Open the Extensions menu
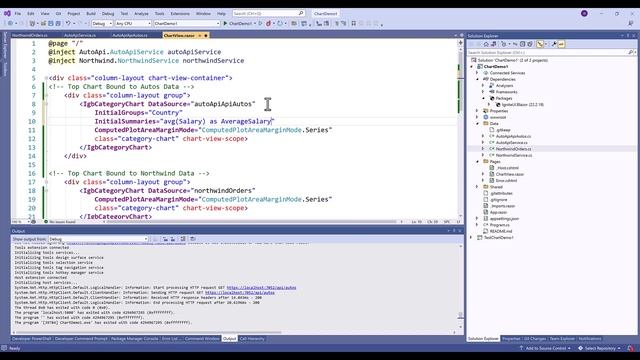The image size is (640, 360). click(180, 13)
